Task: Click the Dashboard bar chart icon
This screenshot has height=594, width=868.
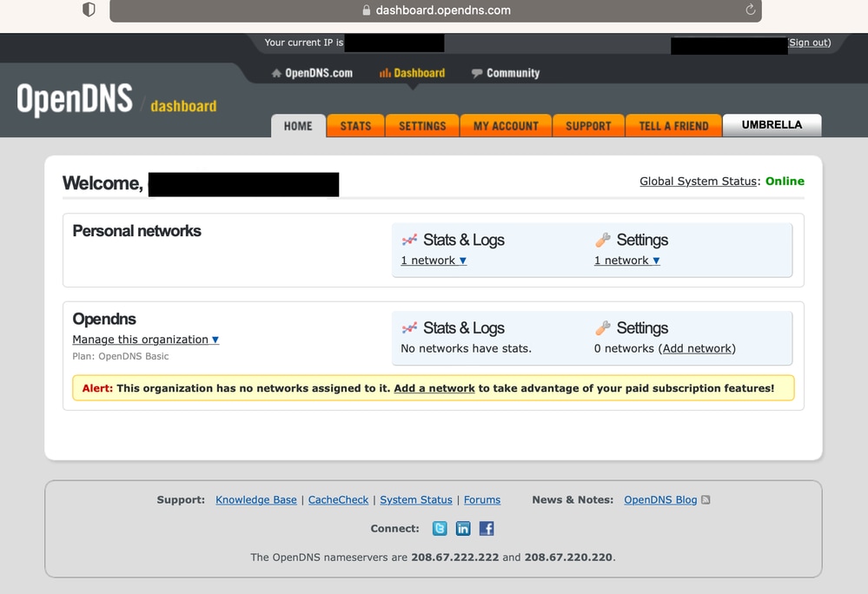Action: coord(385,73)
